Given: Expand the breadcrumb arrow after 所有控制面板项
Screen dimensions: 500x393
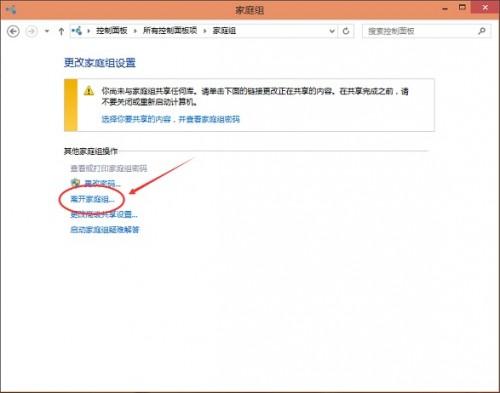Looking at the screenshot, I should click(x=205, y=31).
